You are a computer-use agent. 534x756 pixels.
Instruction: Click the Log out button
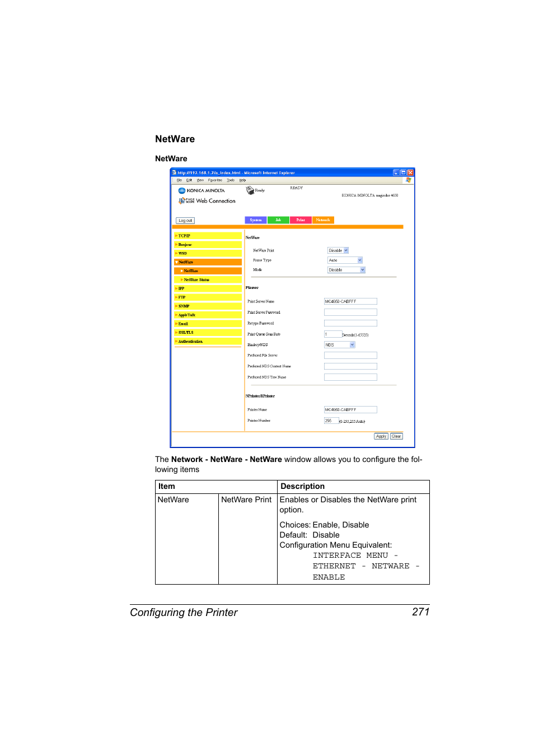point(185,221)
